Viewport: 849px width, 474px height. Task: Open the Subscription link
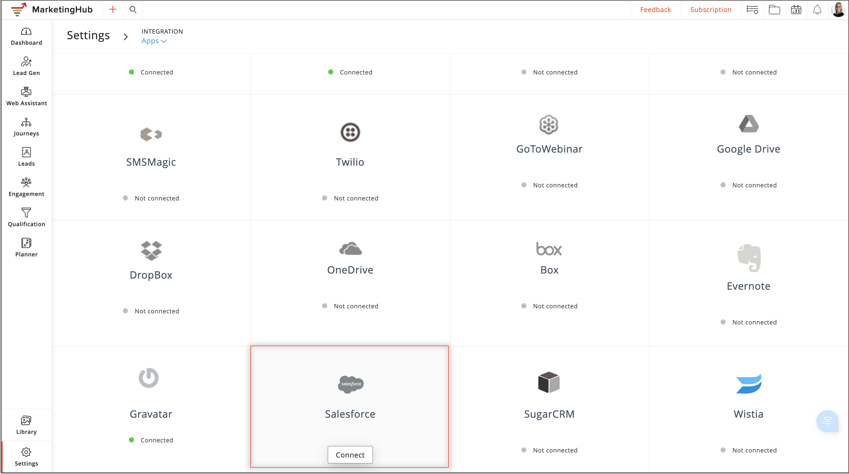click(710, 9)
